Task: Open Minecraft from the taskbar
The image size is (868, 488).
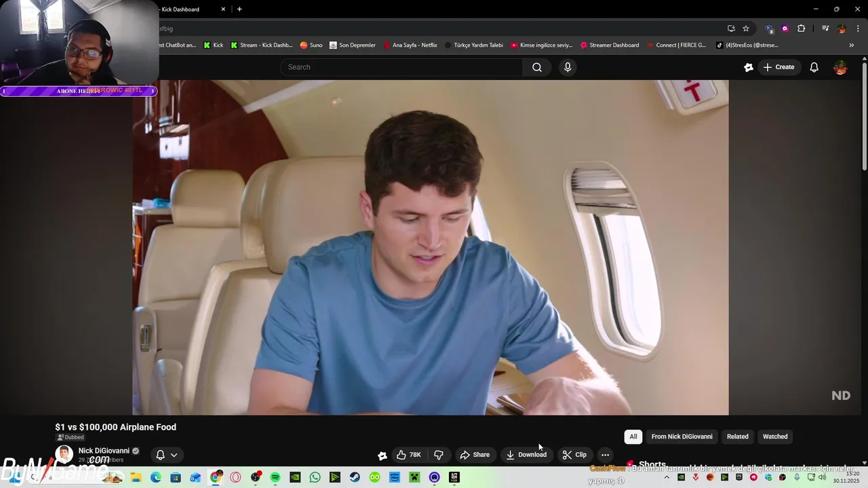Action: coord(414,477)
